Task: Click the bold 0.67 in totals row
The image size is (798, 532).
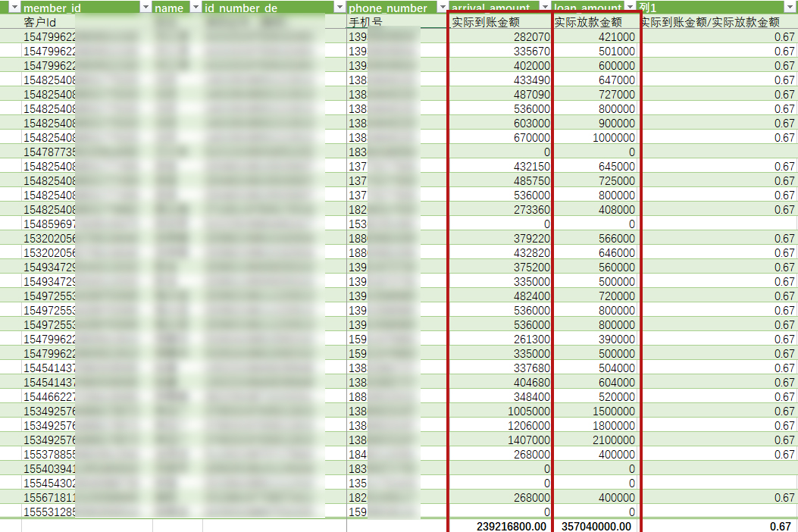Action: click(780, 527)
